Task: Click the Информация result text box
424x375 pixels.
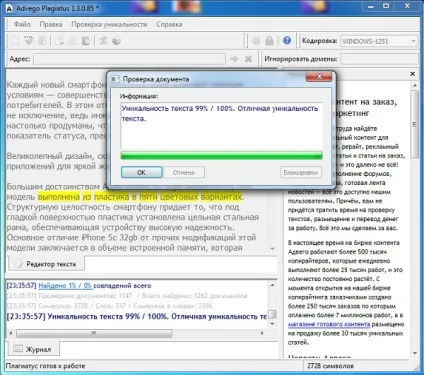Action: [221, 125]
